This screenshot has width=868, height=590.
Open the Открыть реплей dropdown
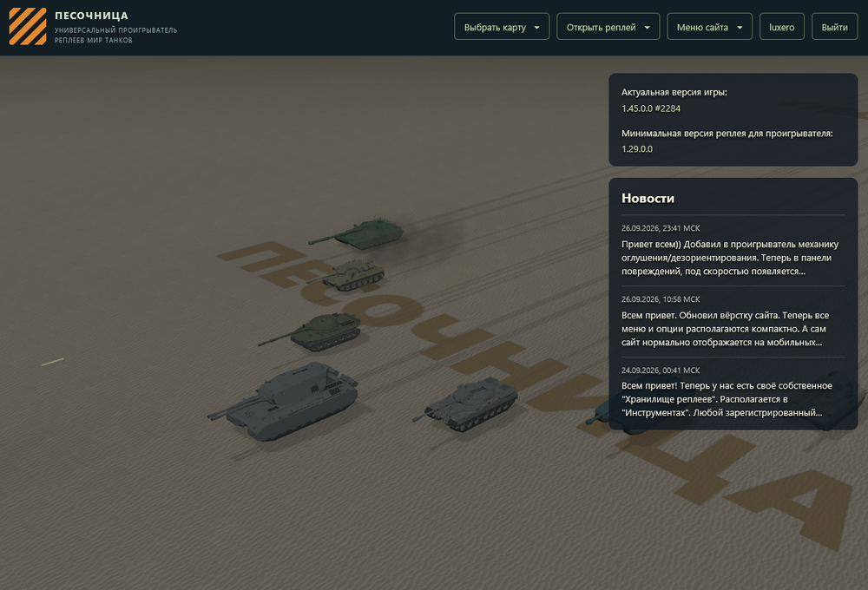[608, 27]
